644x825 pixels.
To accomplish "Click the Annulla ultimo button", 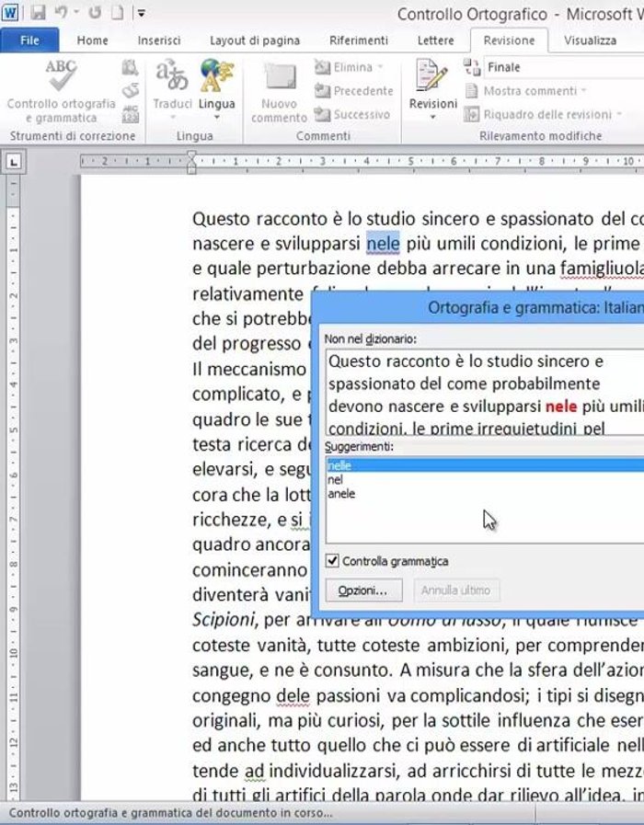I will point(456,590).
